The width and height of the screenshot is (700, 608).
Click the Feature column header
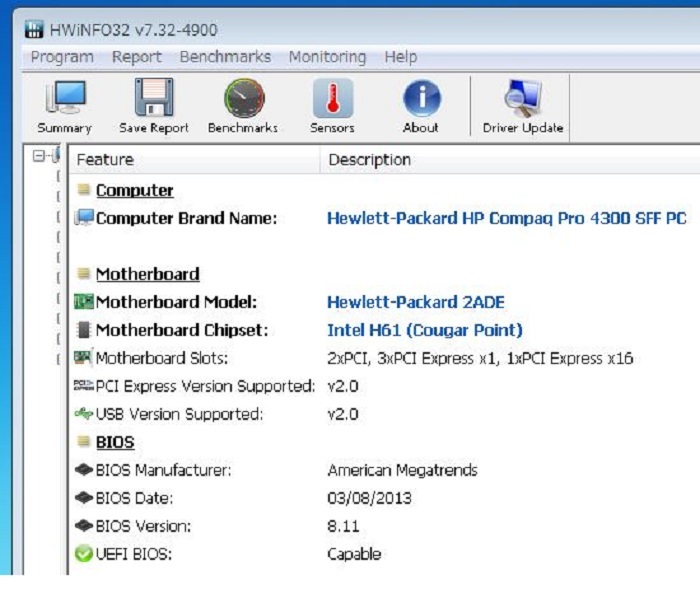105,159
